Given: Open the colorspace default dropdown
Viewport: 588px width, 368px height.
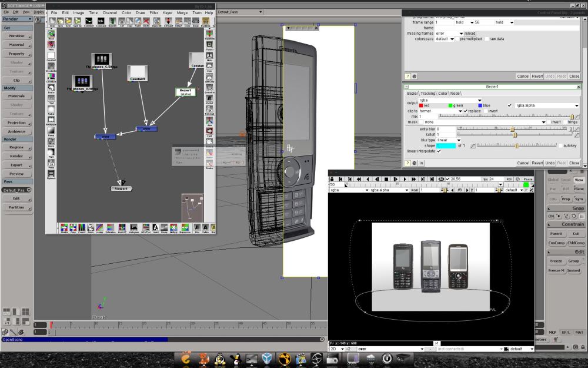Looking at the screenshot, I should pyautogui.click(x=445, y=39).
